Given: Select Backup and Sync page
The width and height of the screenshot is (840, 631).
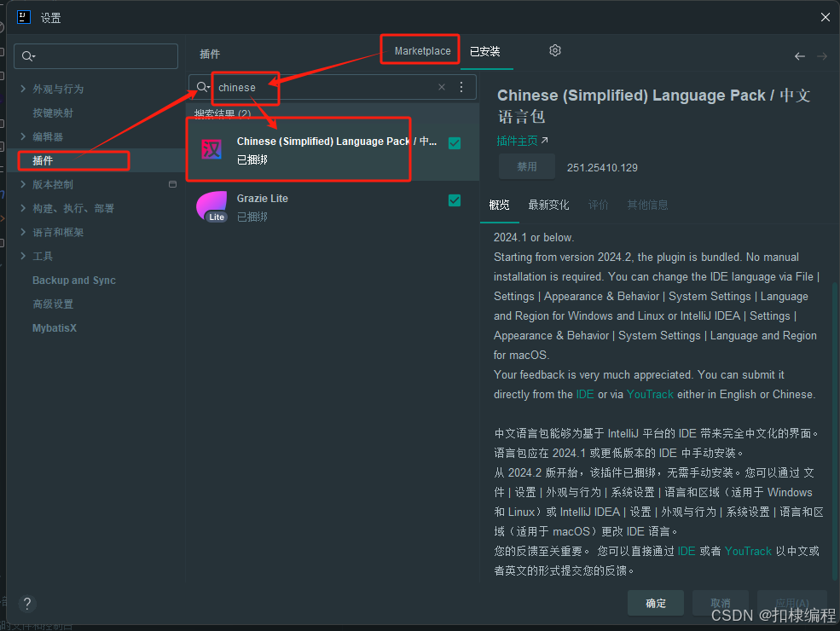Looking at the screenshot, I should (74, 281).
